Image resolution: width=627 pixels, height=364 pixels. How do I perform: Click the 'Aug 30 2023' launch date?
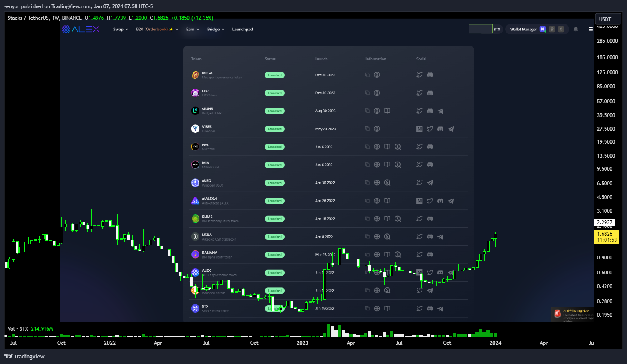coord(325,111)
